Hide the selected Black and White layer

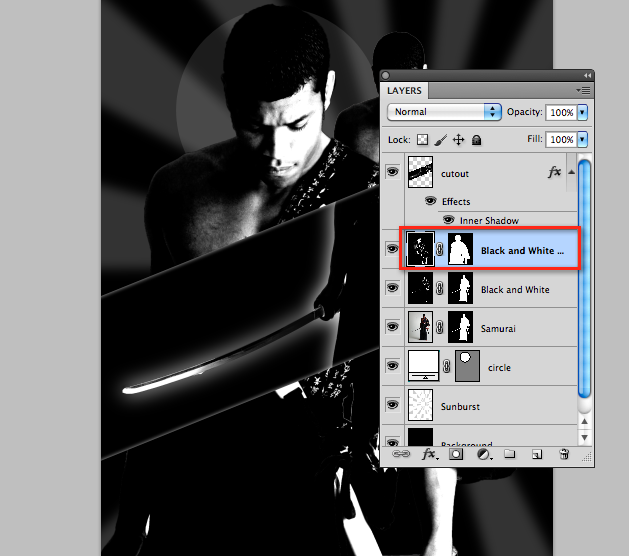[x=392, y=248]
